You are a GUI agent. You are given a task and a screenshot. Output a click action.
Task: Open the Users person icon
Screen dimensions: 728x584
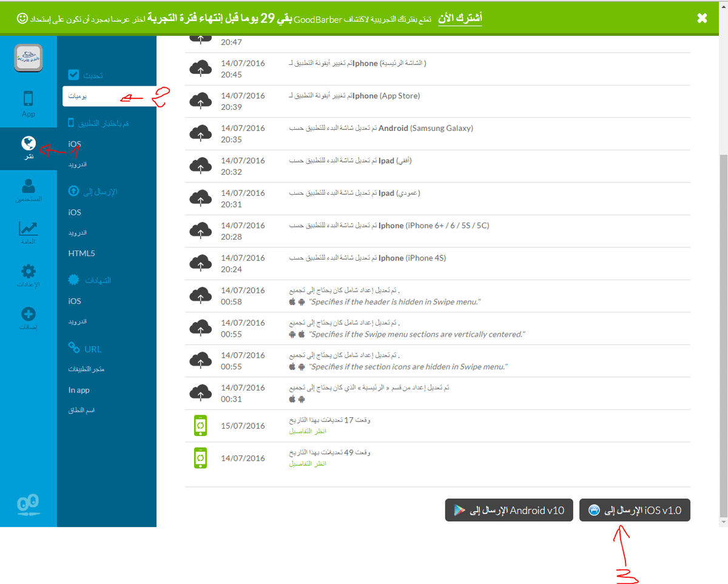coord(28,186)
